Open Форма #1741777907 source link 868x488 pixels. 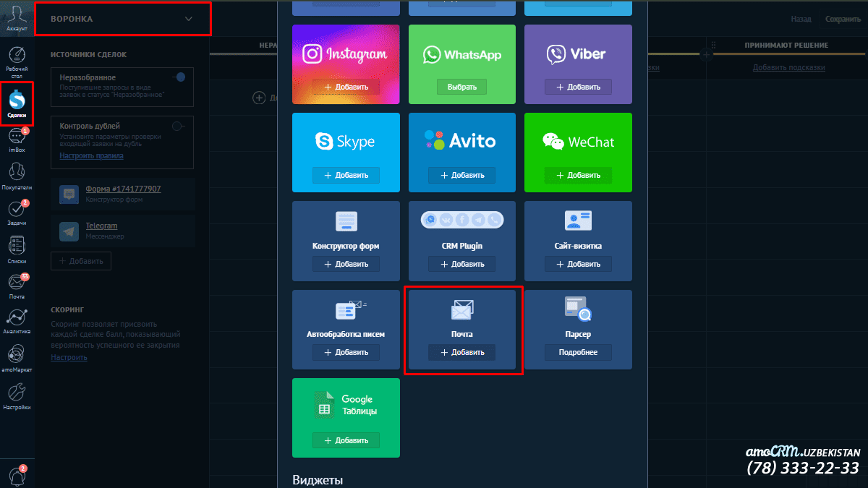(123, 189)
